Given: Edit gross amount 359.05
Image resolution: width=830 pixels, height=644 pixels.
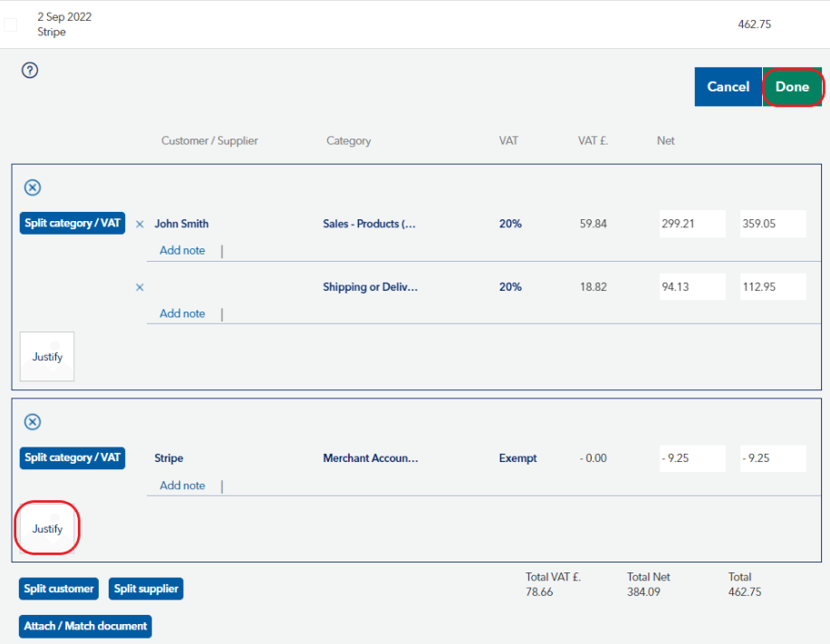Looking at the screenshot, I should (x=773, y=224).
